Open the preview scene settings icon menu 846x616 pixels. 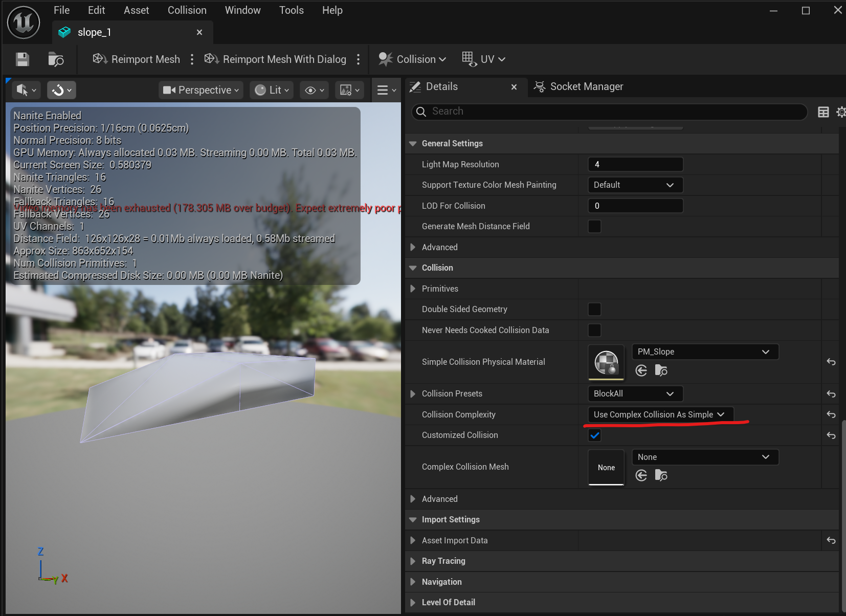click(350, 90)
